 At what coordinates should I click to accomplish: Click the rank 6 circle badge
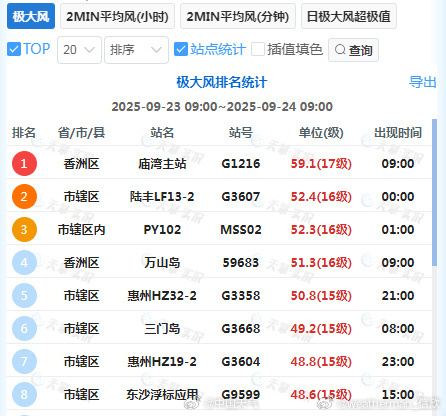pyautogui.click(x=24, y=328)
